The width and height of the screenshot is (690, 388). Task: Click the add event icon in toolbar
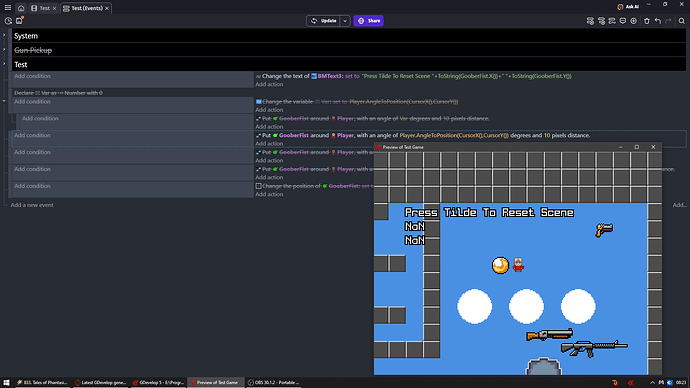[590, 21]
